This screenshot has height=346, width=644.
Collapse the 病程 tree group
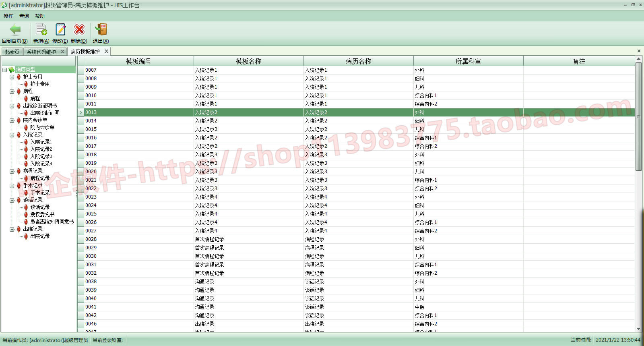(12, 91)
